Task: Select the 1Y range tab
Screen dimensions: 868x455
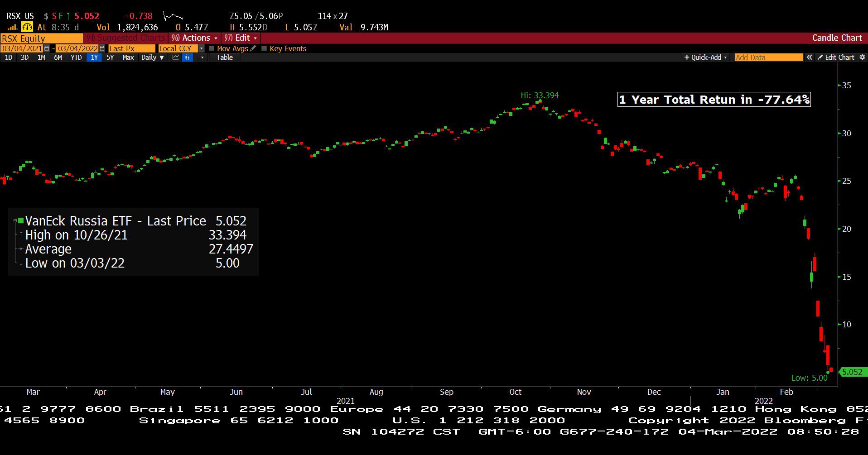Action: [94, 57]
